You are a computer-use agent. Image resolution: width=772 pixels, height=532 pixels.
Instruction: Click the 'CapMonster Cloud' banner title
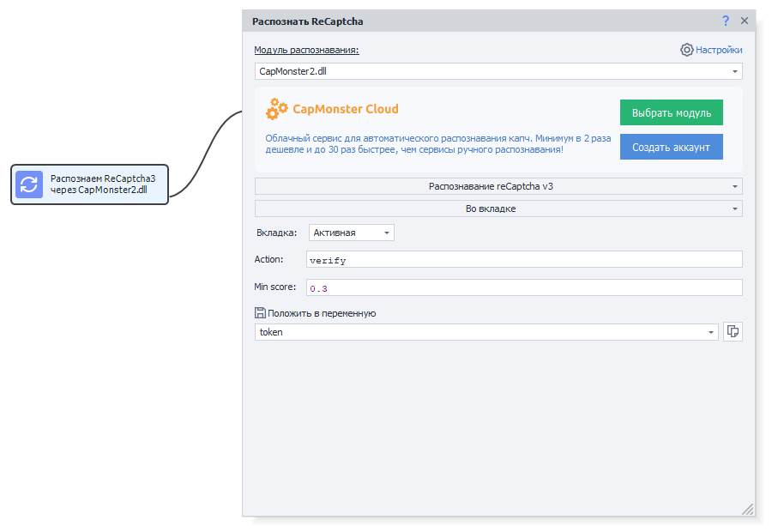[346, 109]
